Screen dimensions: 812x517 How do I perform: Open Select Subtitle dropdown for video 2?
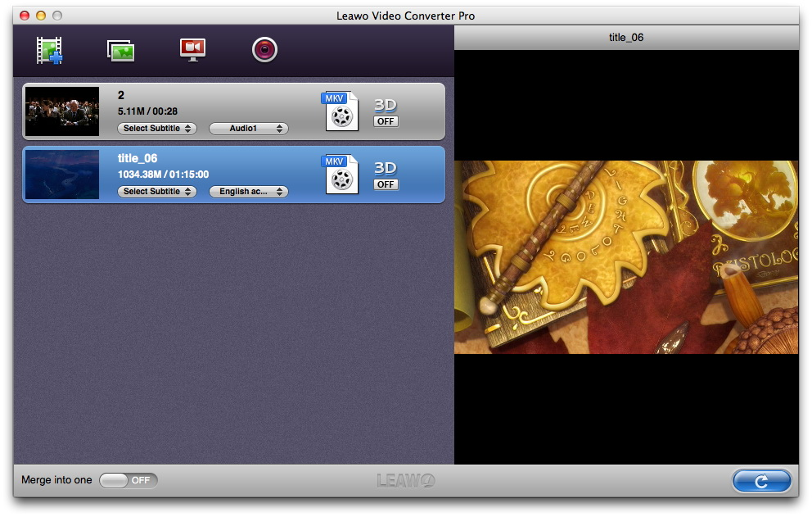point(156,128)
